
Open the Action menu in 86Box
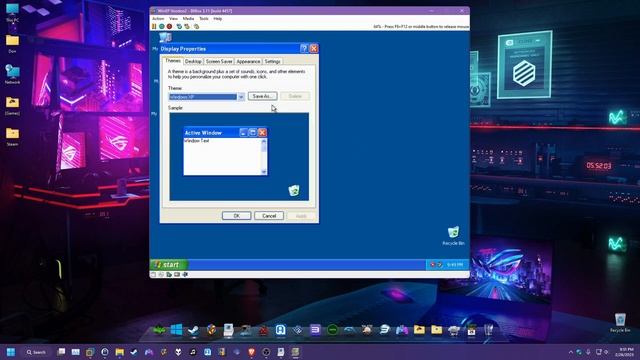158,19
